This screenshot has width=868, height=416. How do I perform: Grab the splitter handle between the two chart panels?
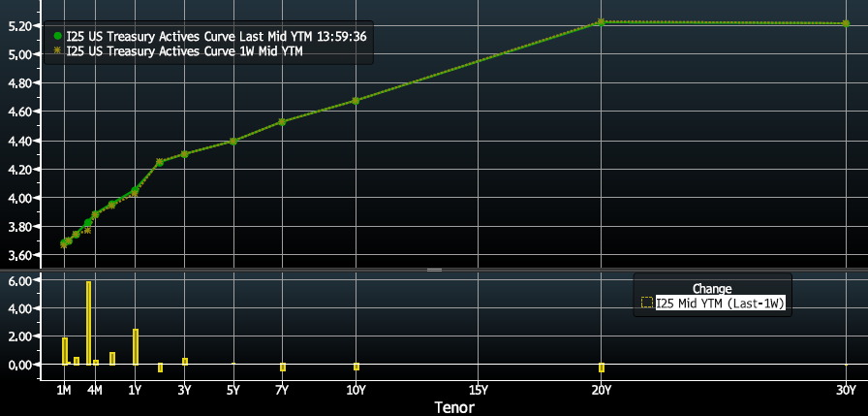434,270
